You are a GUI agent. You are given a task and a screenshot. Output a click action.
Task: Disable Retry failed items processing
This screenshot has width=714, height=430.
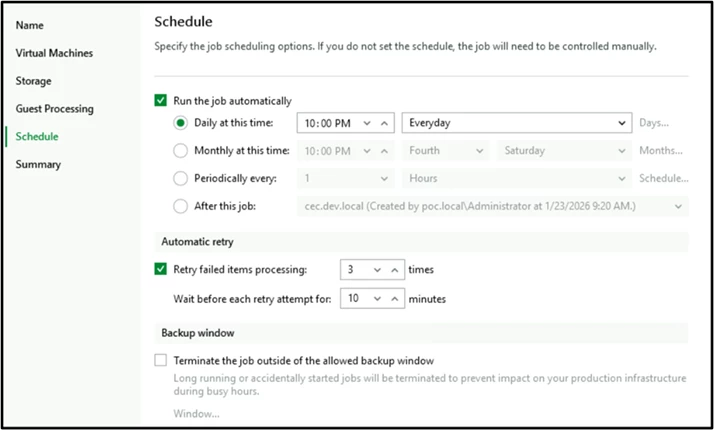coord(160,269)
